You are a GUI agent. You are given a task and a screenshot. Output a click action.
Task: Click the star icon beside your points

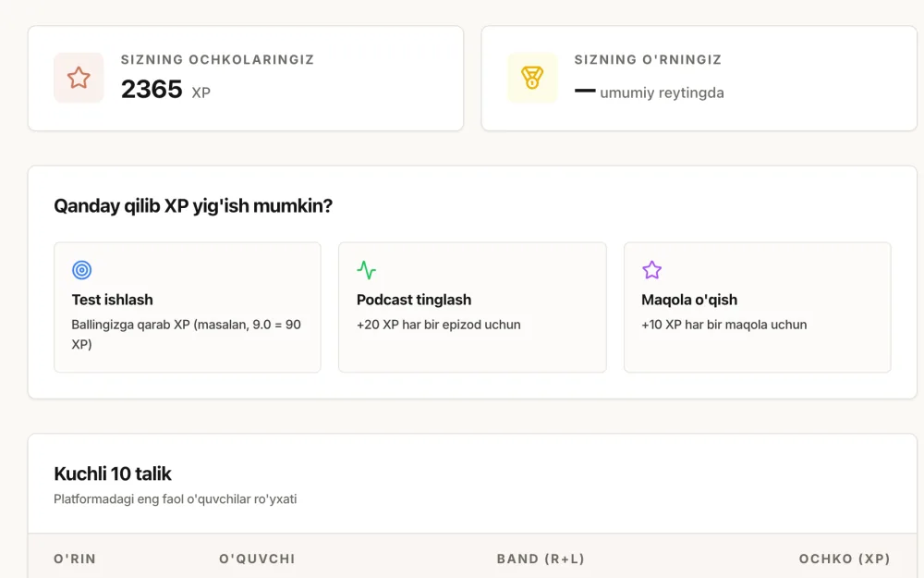pos(79,78)
